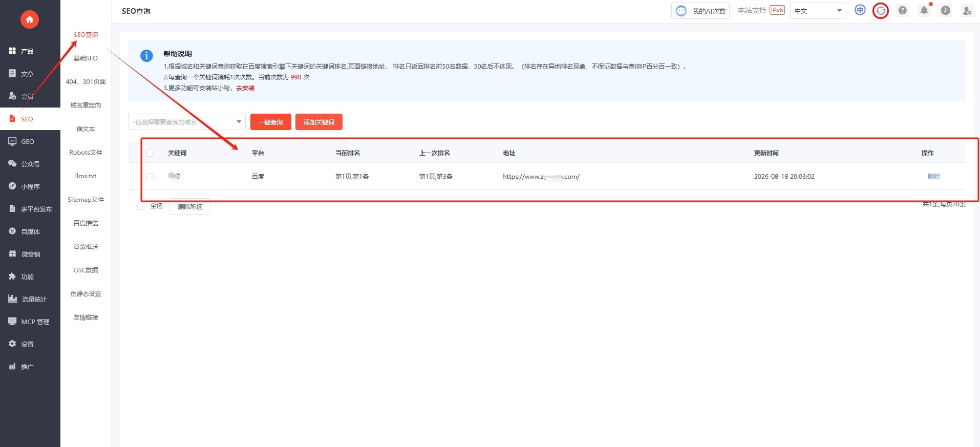Screen dimensions: 980x447
Task: Open the Sitemap文件 submenu item
Action: click(86, 200)
